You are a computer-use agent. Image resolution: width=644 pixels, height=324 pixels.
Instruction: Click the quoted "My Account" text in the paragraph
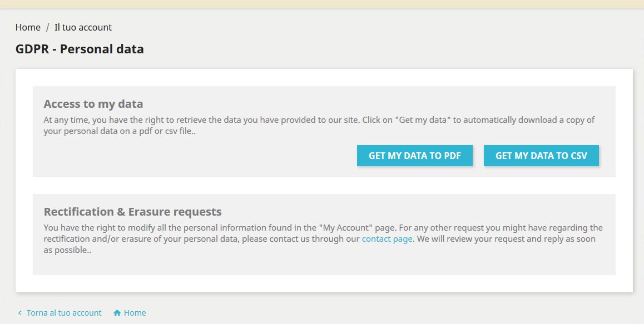346,228
